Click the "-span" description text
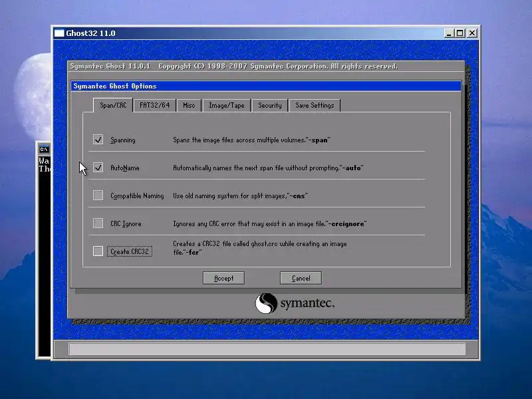Screen dimensions: 532x399 (x=251, y=140)
